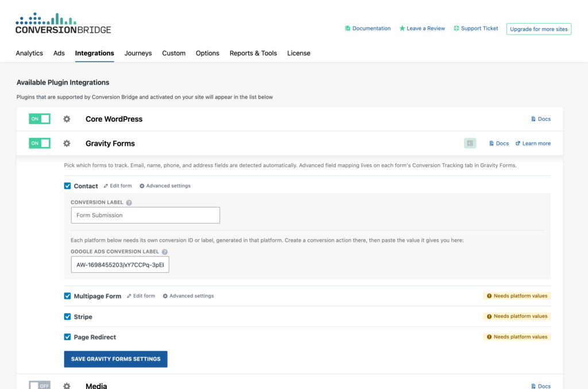Click the Stripe form label

(83, 317)
